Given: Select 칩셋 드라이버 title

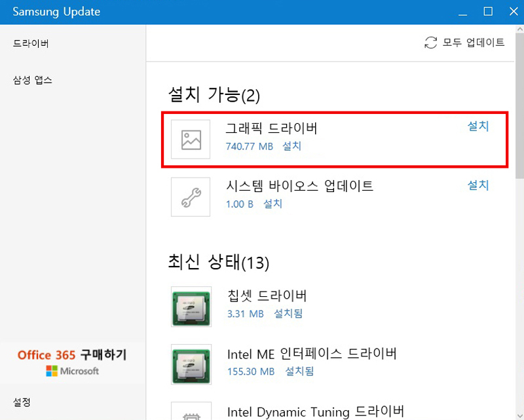Looking at the screenshot, I should tap(267, 296).
